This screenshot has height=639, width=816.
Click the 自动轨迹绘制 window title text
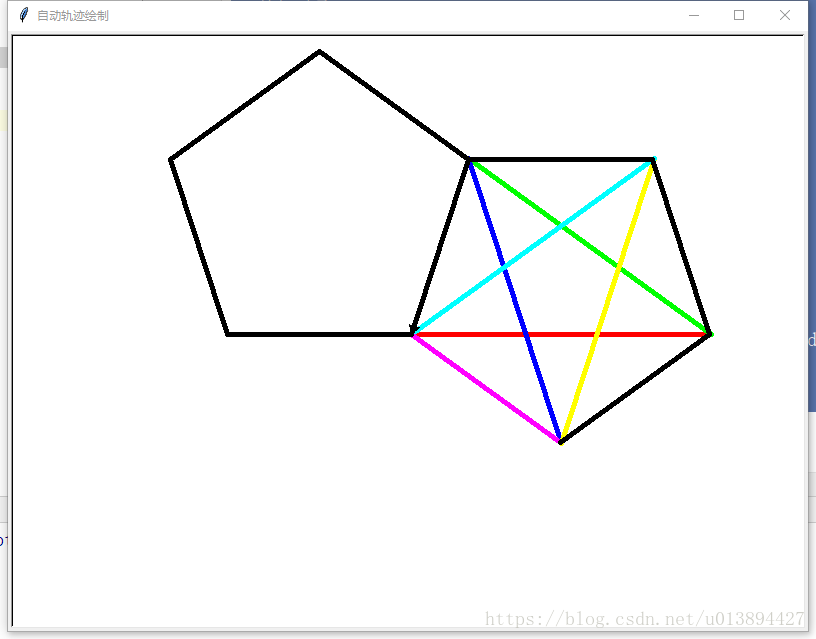[73, 16]
